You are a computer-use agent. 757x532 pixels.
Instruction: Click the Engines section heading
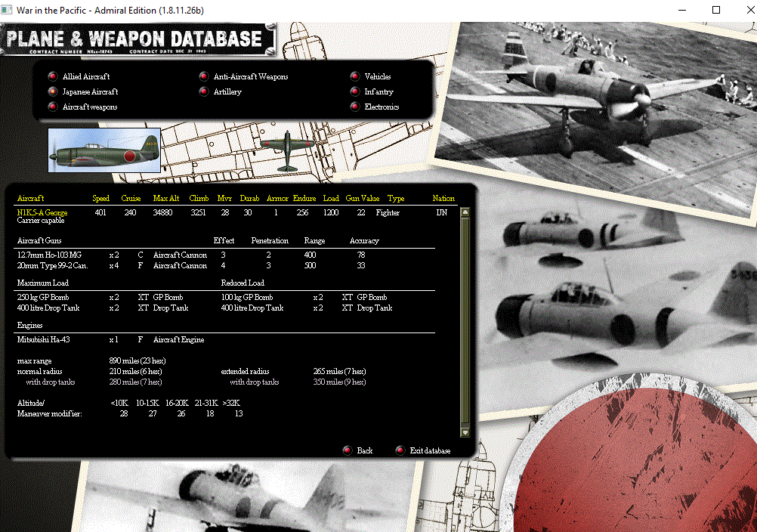[x=29, y=326]
